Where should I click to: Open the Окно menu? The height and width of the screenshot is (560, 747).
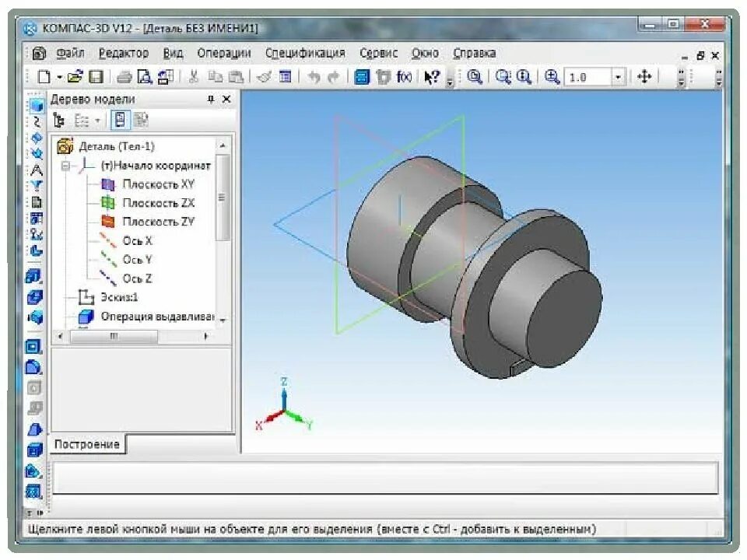pyautogui.click(x=425, y=53)
